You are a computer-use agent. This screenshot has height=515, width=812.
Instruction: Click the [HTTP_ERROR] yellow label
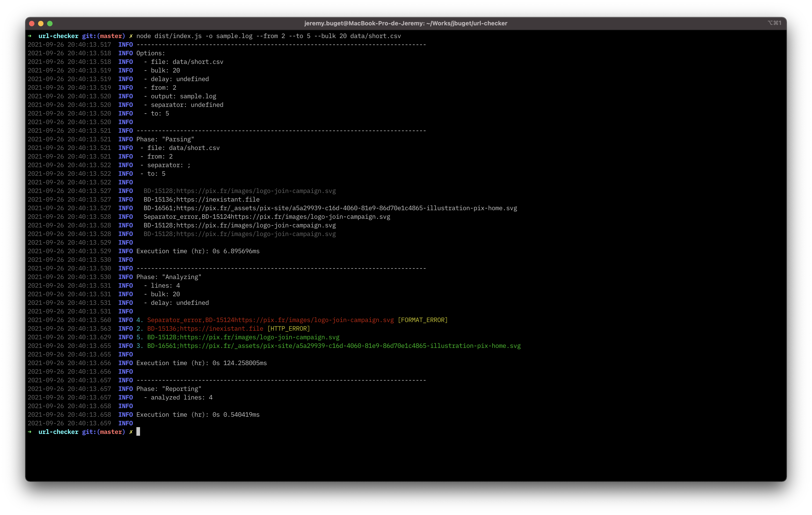click(x=288, y=329)
